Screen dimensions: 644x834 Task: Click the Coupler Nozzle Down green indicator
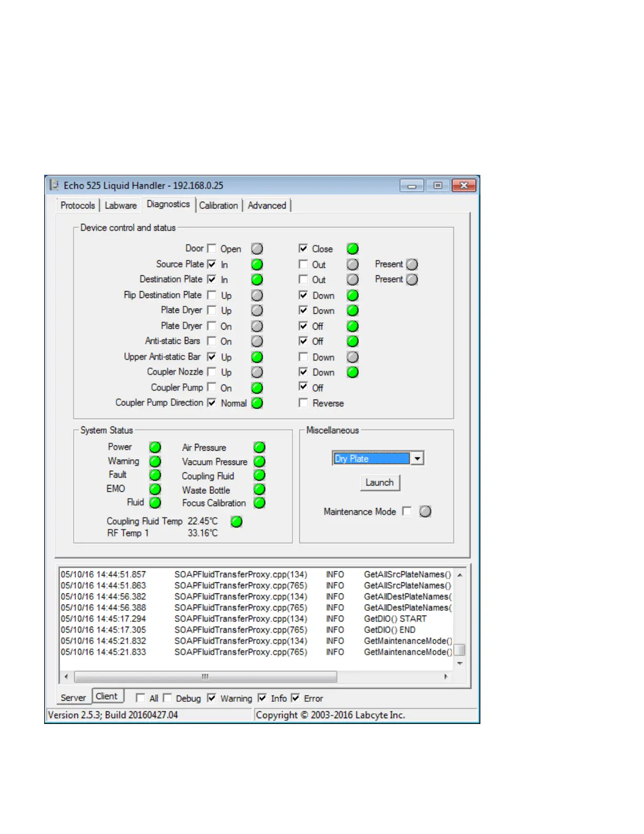353,372
